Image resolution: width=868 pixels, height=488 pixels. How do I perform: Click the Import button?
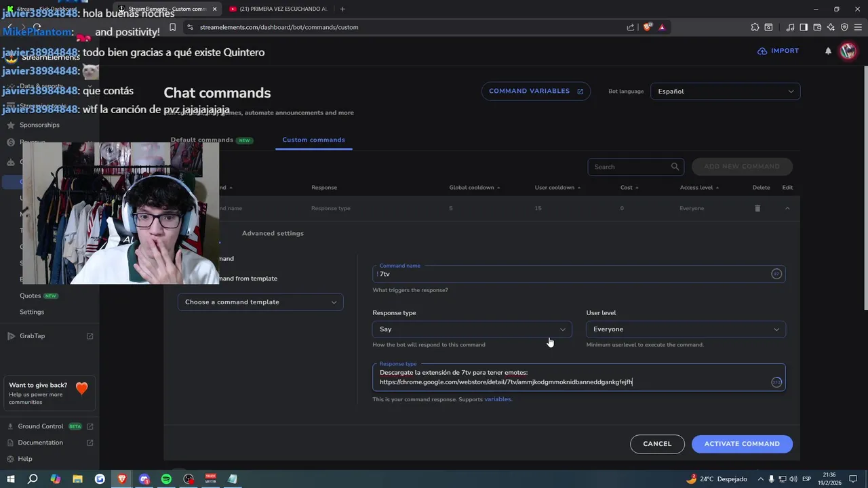coord(778,51)
